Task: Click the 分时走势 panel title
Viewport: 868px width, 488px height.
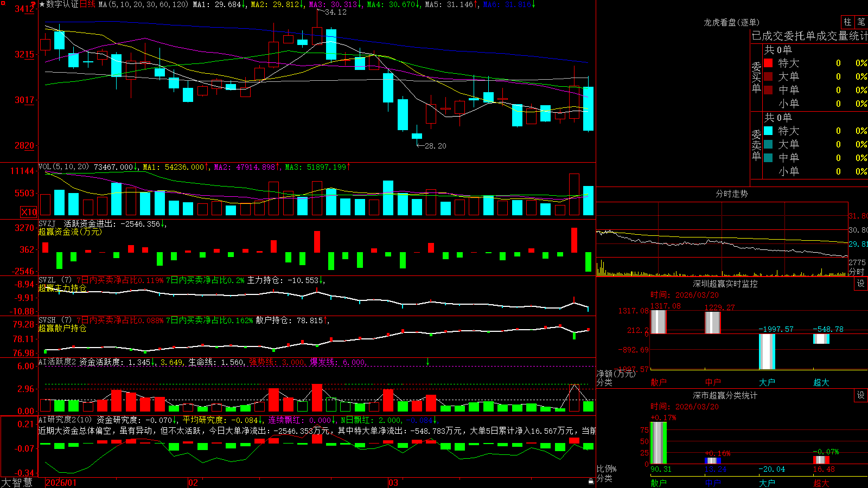Action: tap(732, 194)
